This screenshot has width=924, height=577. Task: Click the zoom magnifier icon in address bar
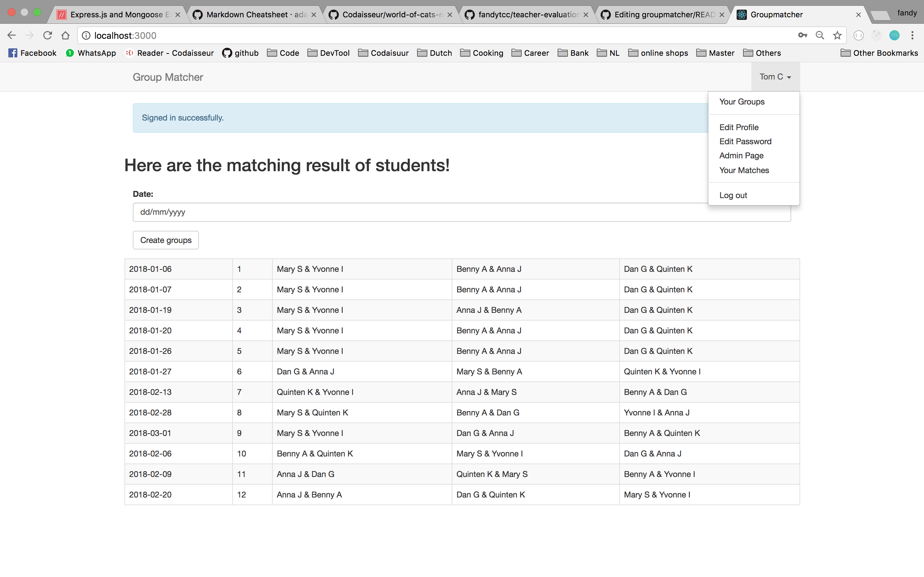coord(819,36)
